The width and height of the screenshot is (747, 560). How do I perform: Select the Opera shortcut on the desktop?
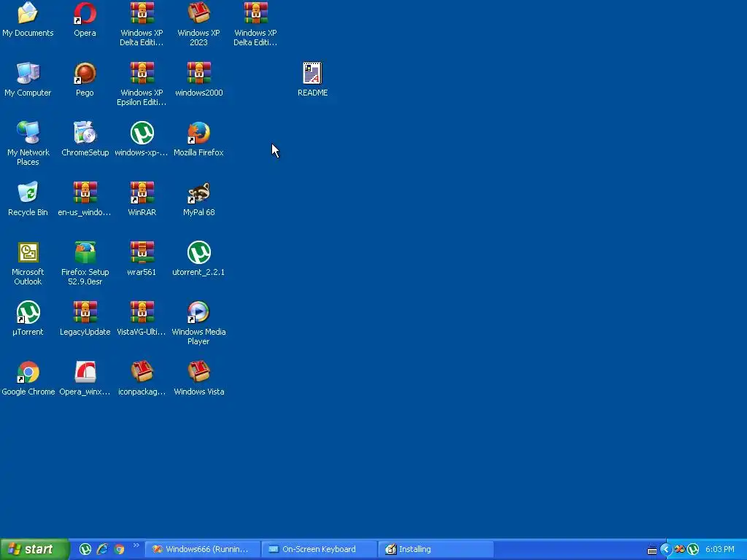pyautogui.click(x=85, y=19)
